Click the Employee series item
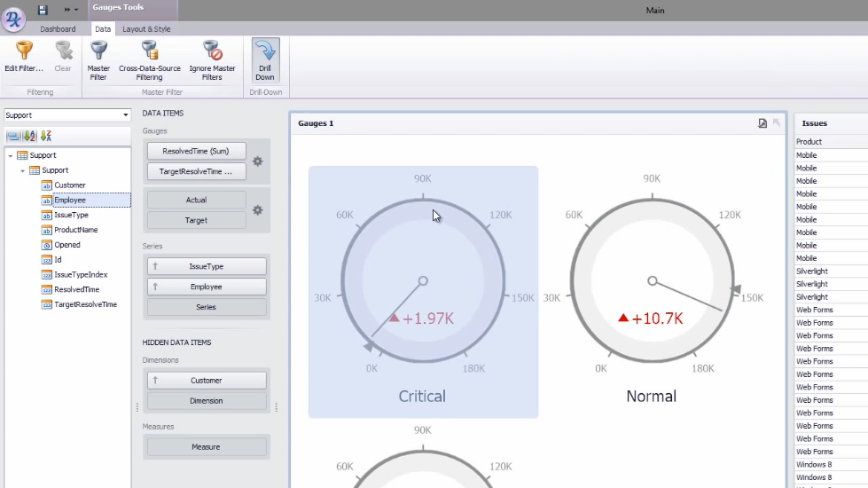868x488 pixels. pyautogui.click(x=207, y=287)
